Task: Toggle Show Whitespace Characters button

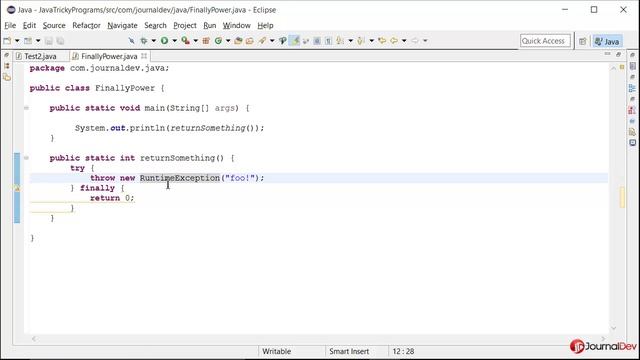Action: point(328,41)
